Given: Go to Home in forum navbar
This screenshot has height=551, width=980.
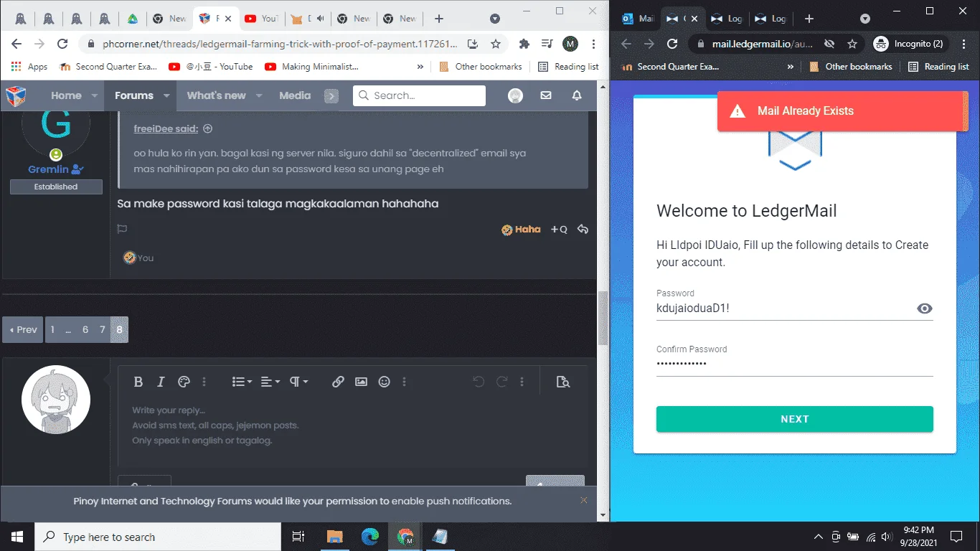Looking at the screenshot, I should coord(66,95).
